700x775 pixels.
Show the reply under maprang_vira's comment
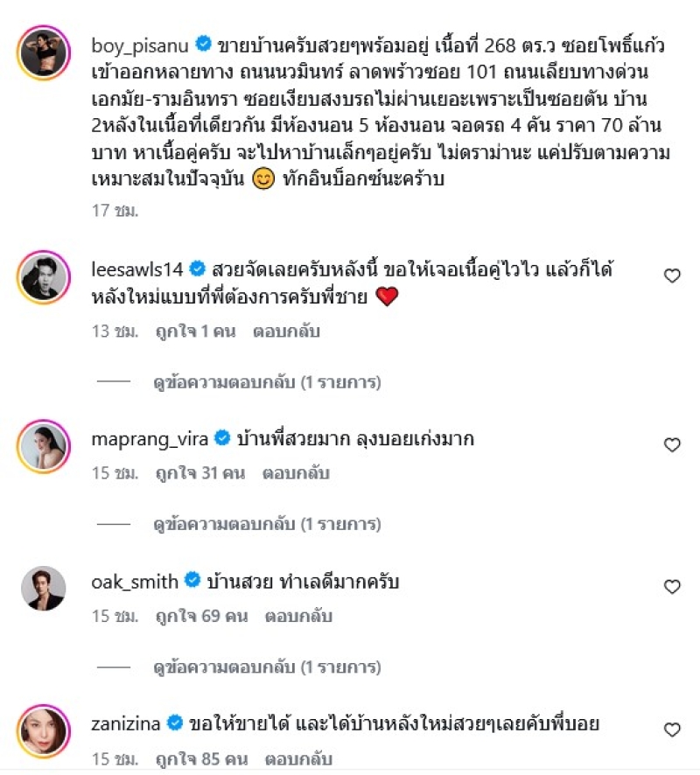[267, 524]
